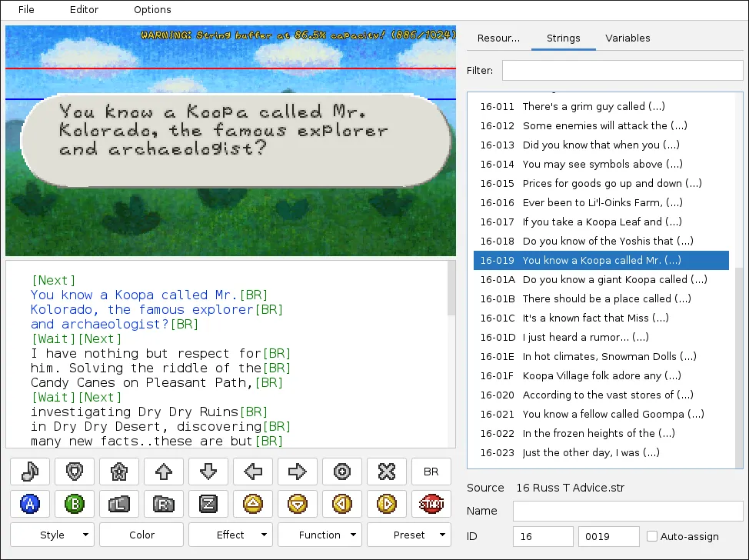Viewport: 749px width, 560px height.
Task: Expand the Effect dropdown
Action: tap(230, 535)
